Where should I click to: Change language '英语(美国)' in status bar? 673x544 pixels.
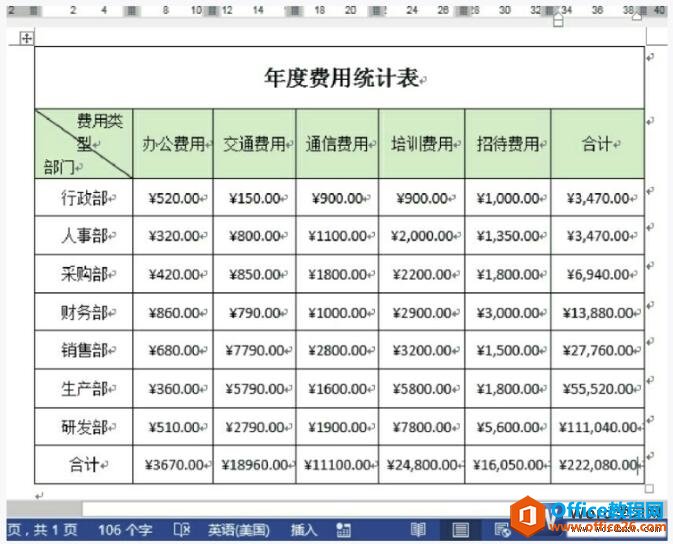coord(239,530)
